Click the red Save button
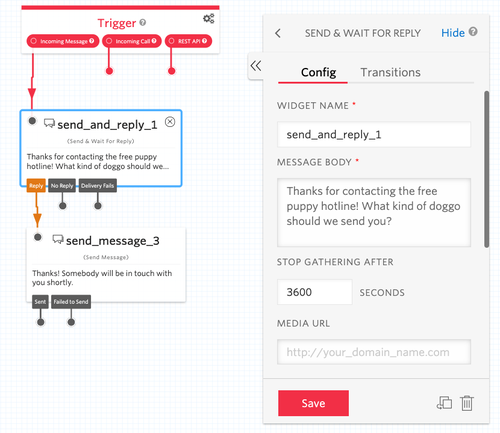This screenshot has width=500, height=433. [313, 403]
